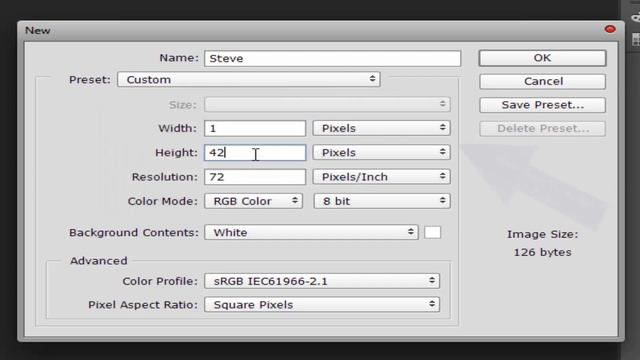Screen dimensions: 640x360
Task: Close the New dialog with red button
Action: point(610,29)
